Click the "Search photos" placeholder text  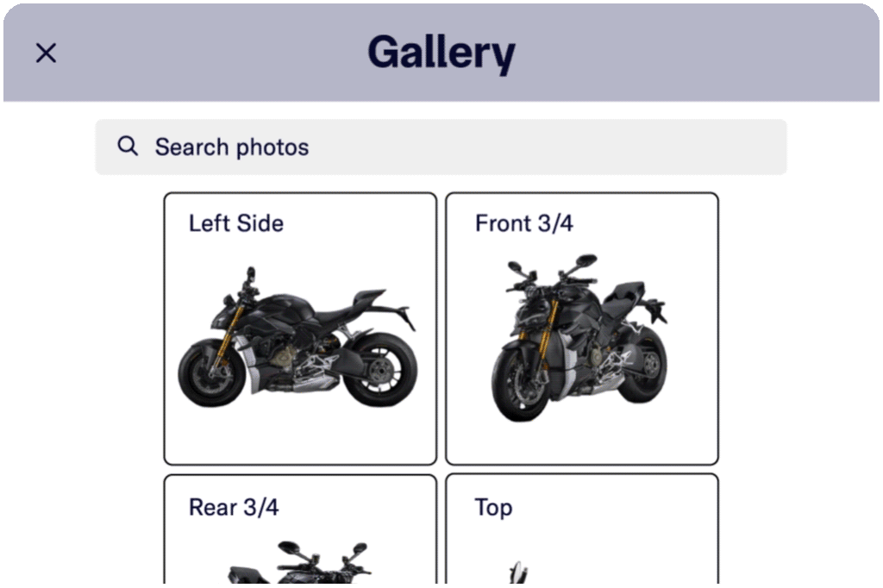click(232, 147)
